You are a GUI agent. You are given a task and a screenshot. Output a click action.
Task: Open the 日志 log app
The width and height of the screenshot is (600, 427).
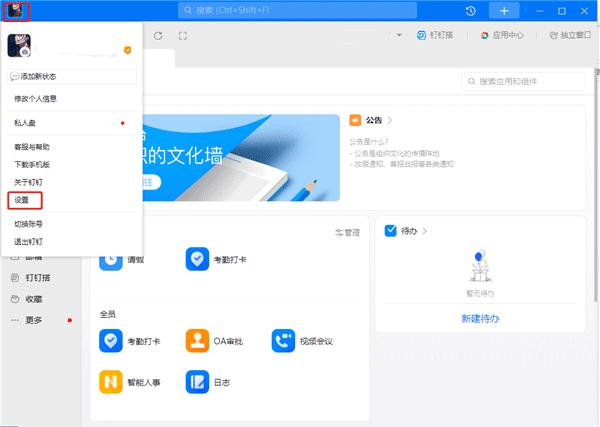point(197,382)
